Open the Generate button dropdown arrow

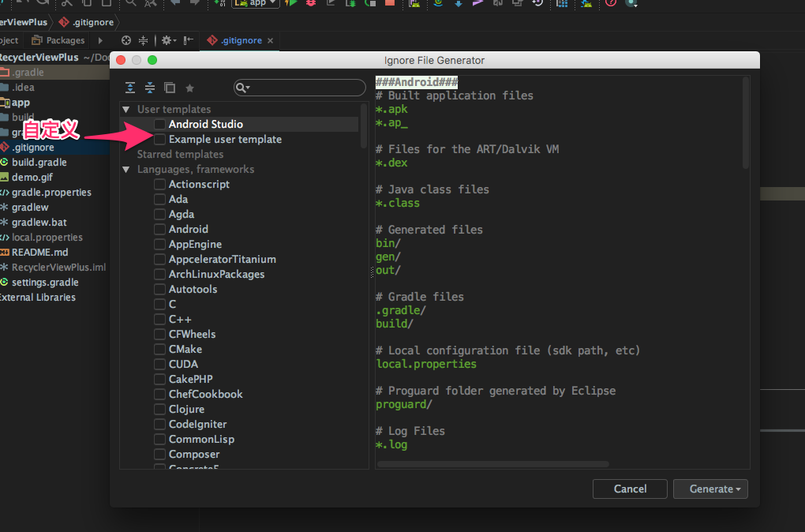pyautogui.click(x=737, y=489)
